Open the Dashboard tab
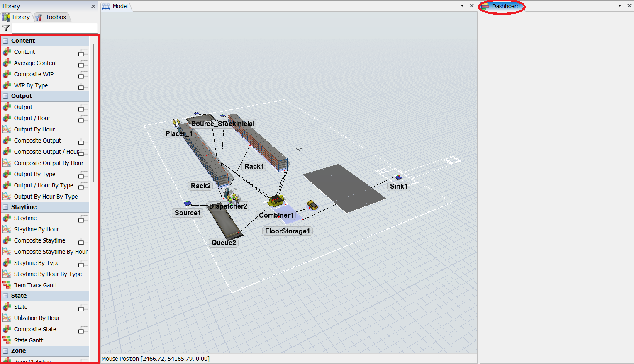Viewport: 634px width, 364px height. coord(505,6)
